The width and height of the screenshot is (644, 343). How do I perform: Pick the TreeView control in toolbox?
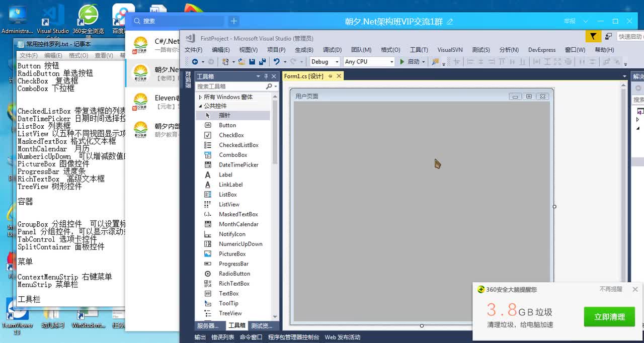[x=233, y=313]
